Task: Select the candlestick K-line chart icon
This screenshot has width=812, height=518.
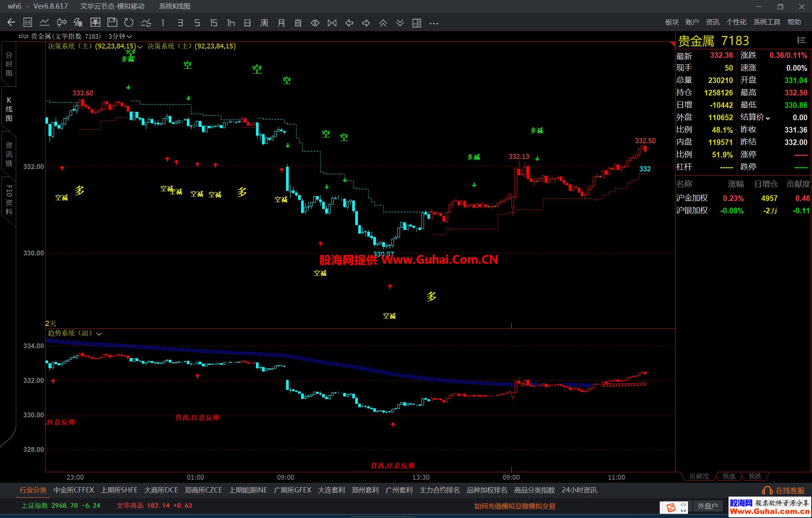Action: tap(62, 23)
